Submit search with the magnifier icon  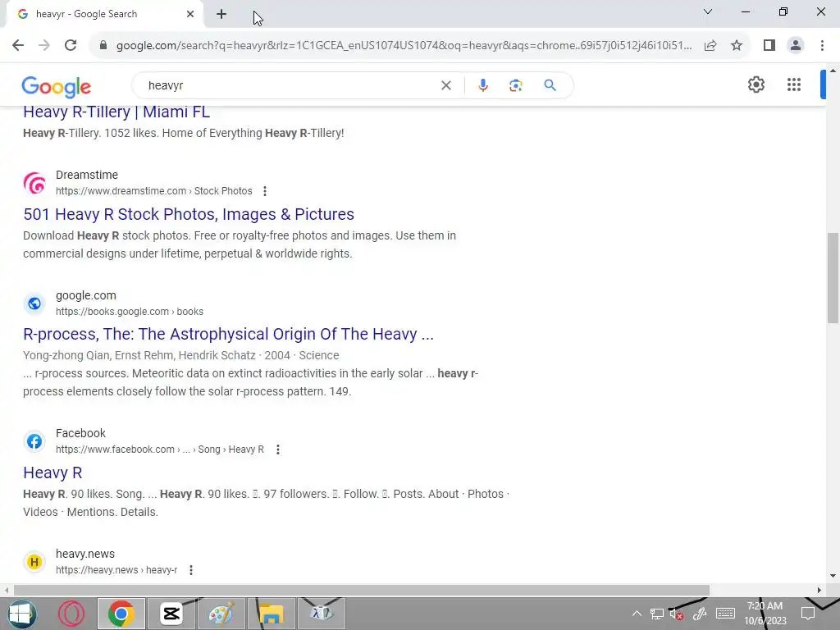click(550, 85)
